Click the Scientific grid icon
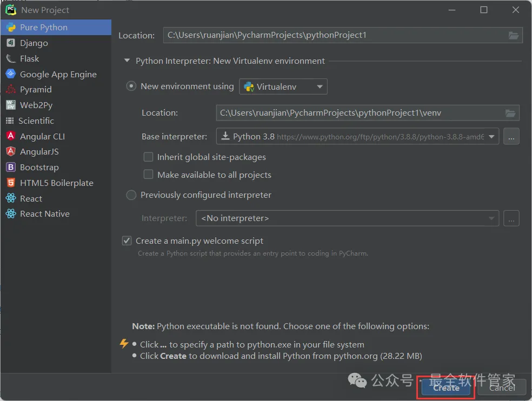 click(x=10, y=121)
